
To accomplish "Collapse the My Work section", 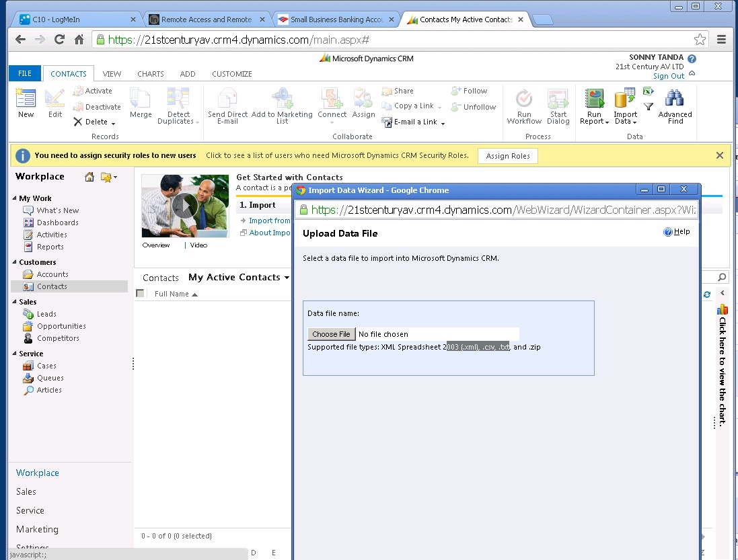I will (x=14, y=198).
